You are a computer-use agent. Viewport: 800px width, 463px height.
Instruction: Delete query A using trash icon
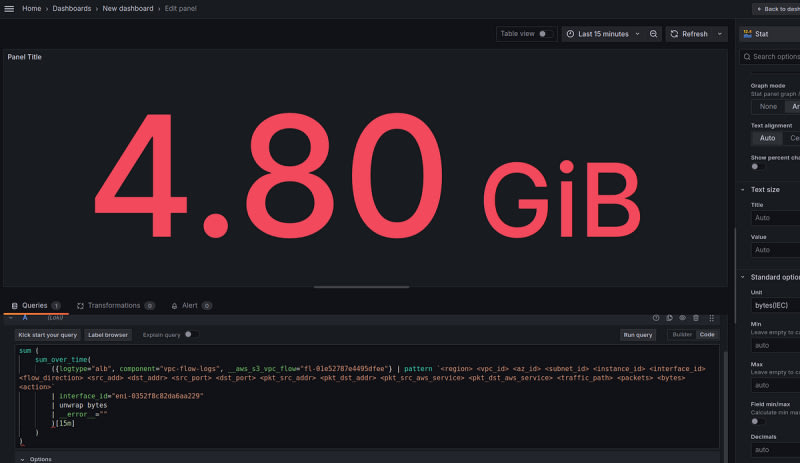[696, 317]
